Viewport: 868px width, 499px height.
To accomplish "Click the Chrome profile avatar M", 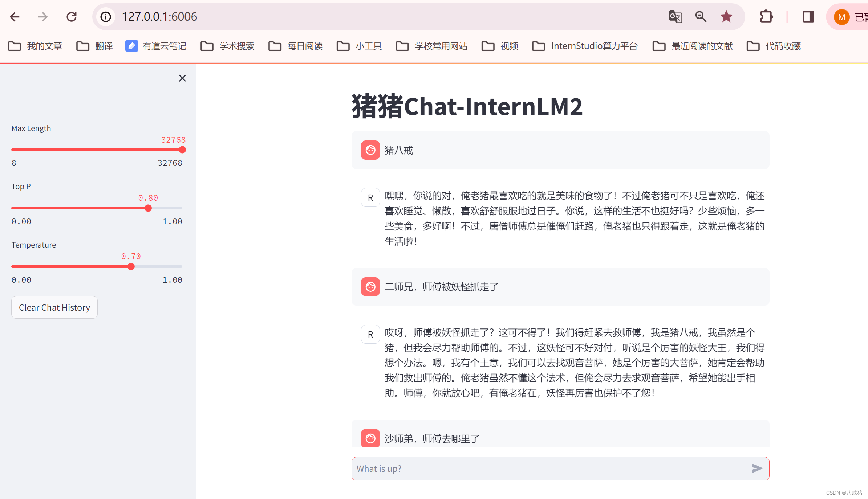I will [841, 17].
